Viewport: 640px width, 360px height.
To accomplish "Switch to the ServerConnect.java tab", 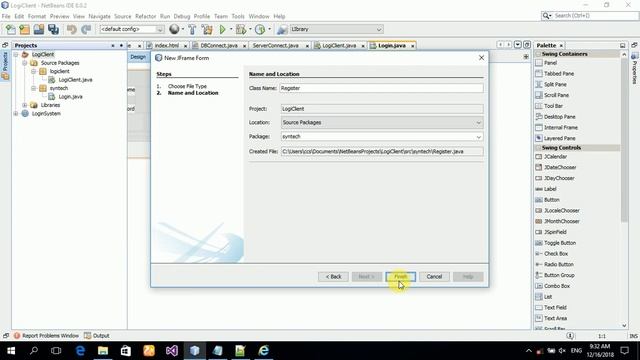I will (276, 46).
